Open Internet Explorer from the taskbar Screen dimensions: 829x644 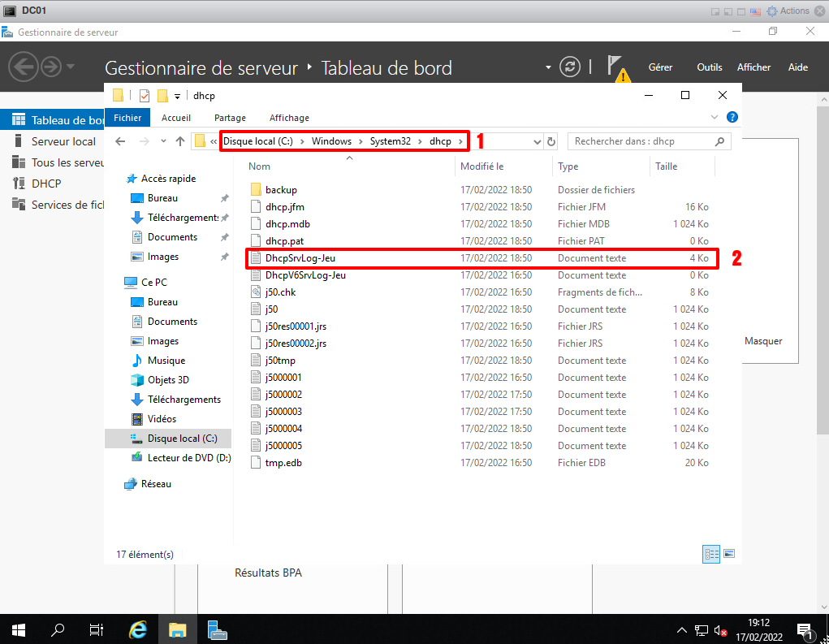[139, 629]
